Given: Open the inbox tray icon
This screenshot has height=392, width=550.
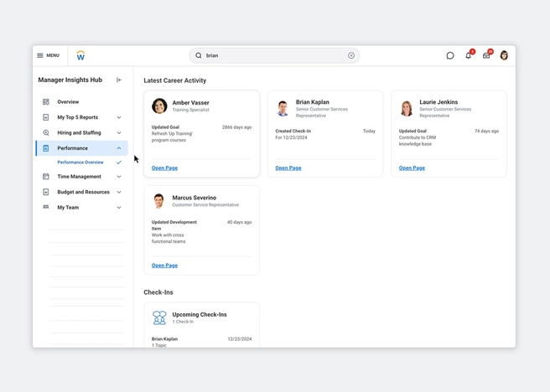Looking at the screenshot, I should (x=486, y=55).
